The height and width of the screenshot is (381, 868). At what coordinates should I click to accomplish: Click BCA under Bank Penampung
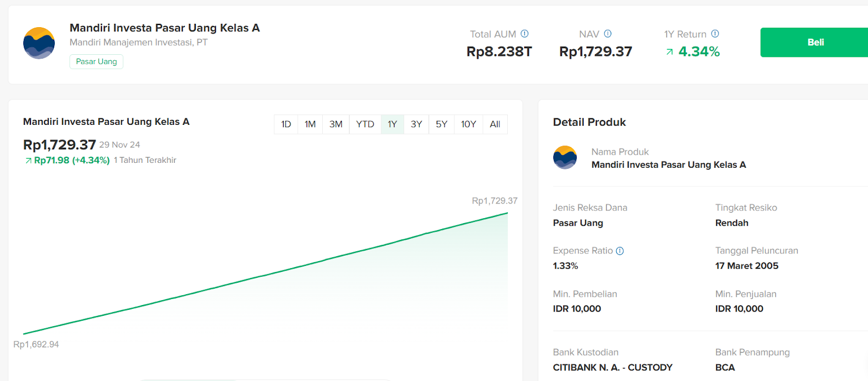point(725,367)
